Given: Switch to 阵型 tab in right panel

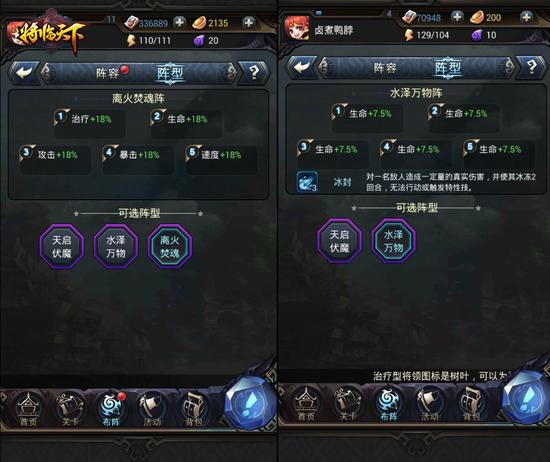Looking at the screenshot, I should 448,67.
